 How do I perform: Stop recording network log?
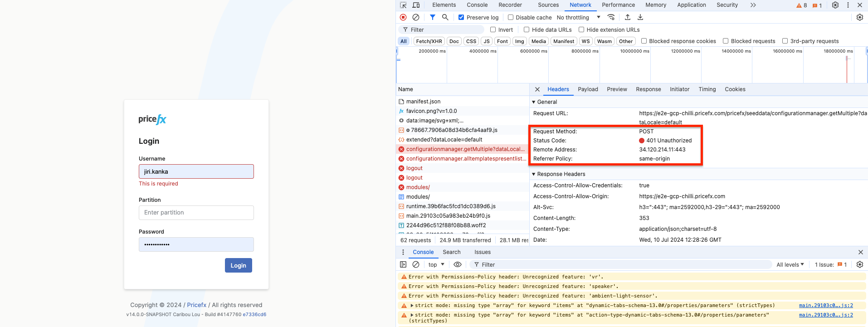click(403, 17)
